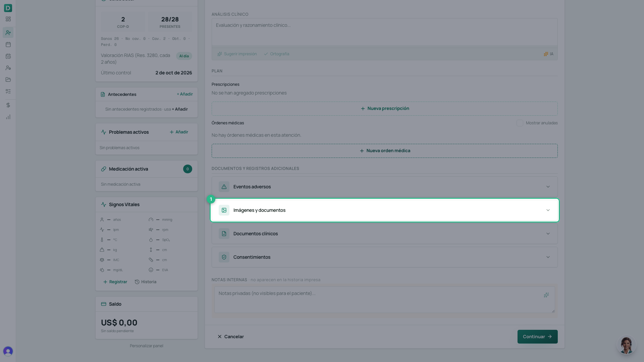Click the AI sparkle icon in internal notes
Screen dimensions: 644x362
[546, 295]
